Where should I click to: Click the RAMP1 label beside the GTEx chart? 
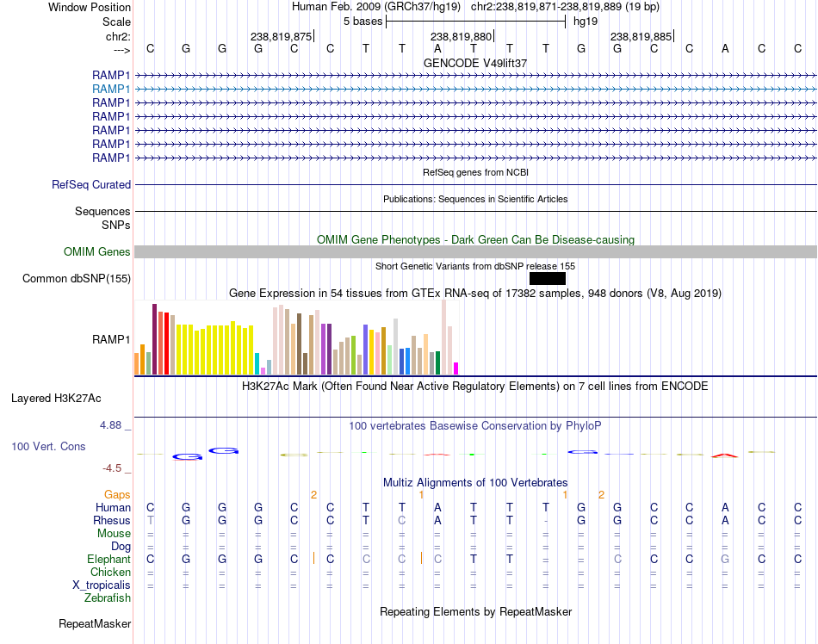(111, 339)
